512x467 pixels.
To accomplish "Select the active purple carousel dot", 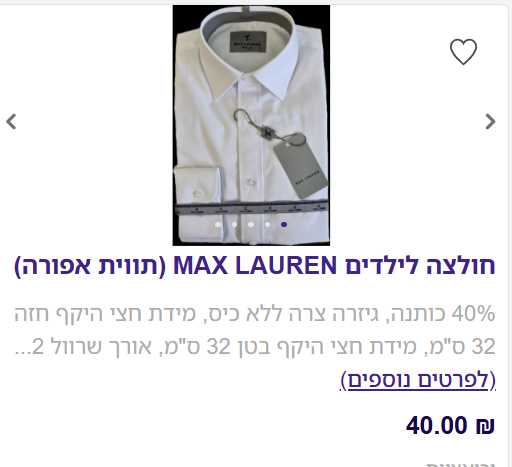I will [x=284, y=224].
